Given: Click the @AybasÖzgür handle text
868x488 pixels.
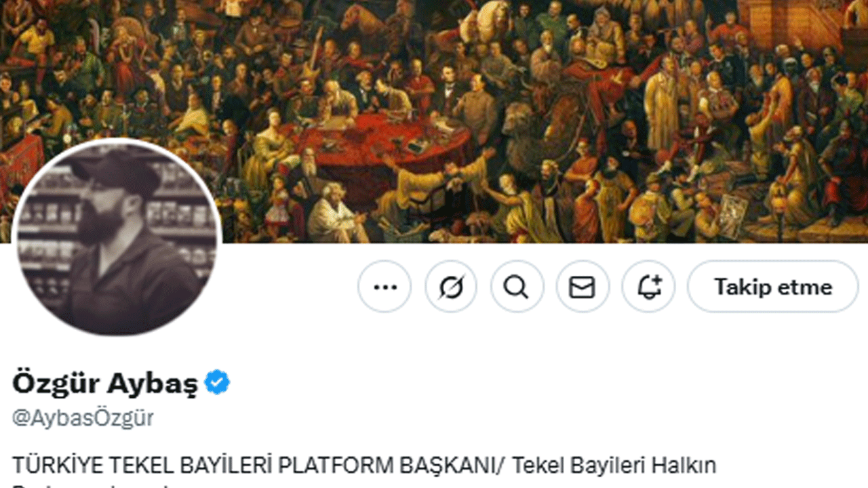Looking at the screenshot, I should click(83, 418).
